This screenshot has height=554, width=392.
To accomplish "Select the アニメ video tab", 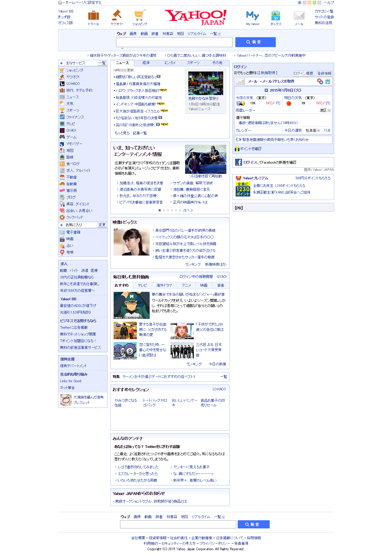I will [x=186, y=285].
